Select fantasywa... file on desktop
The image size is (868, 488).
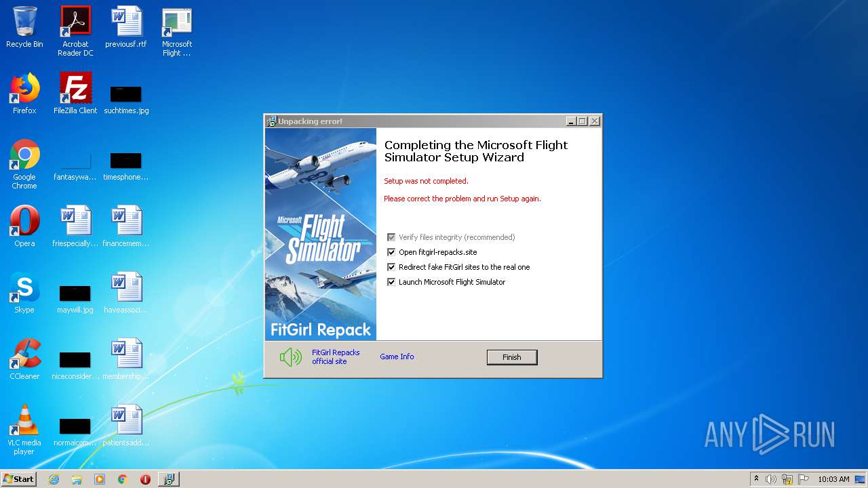pyautogui.click(x=75, y=167)
